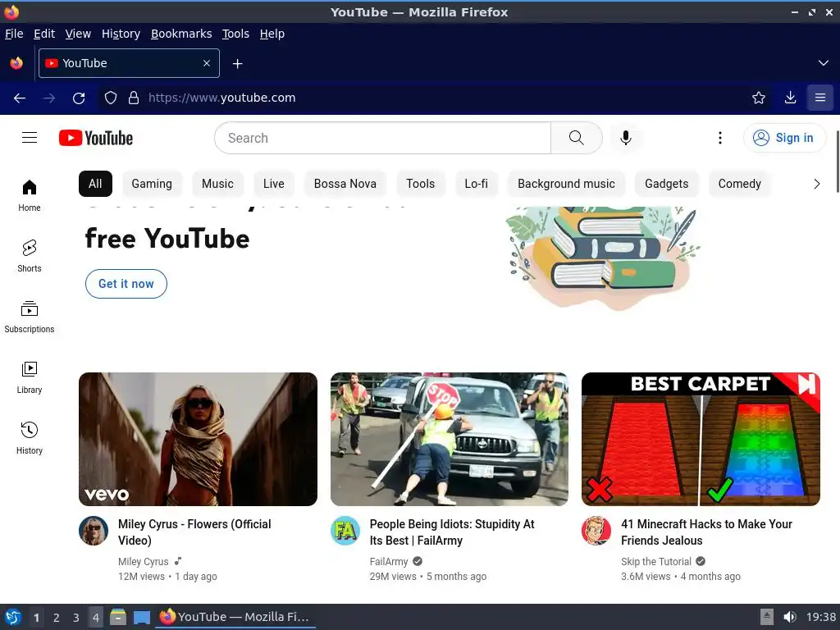This screenshot has width=840, height=630.
Task: Open Subscriptions from the sidebar
Action: coord(30,317)
